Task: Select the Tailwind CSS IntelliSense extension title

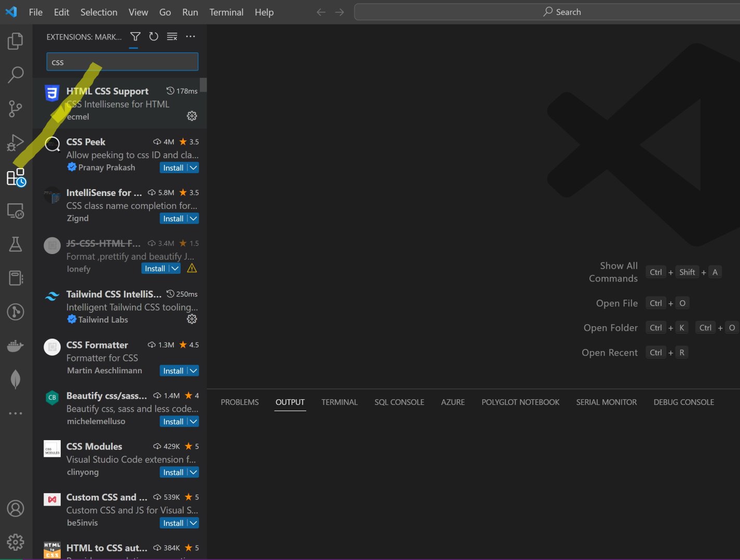Action: 114,294
